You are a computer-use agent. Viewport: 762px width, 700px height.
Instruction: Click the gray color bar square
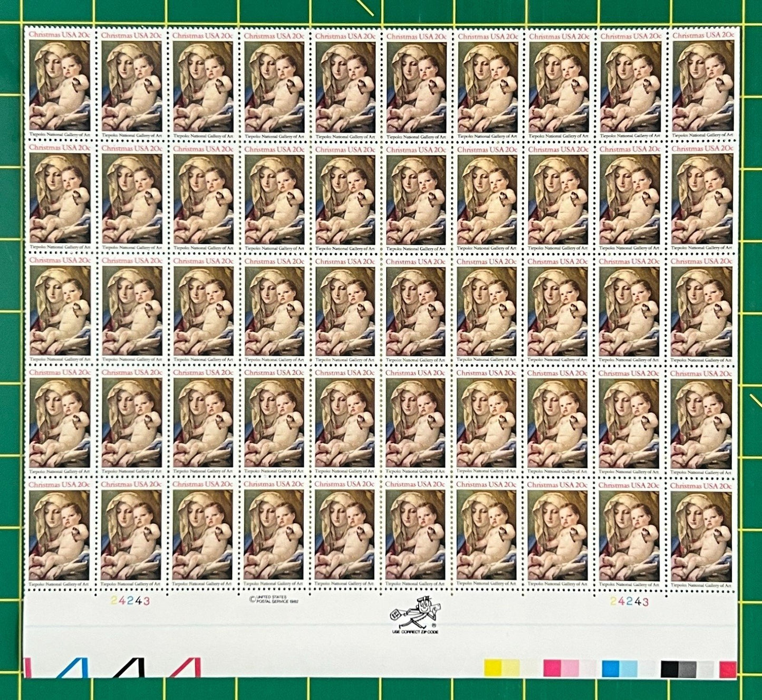point(688,669)
